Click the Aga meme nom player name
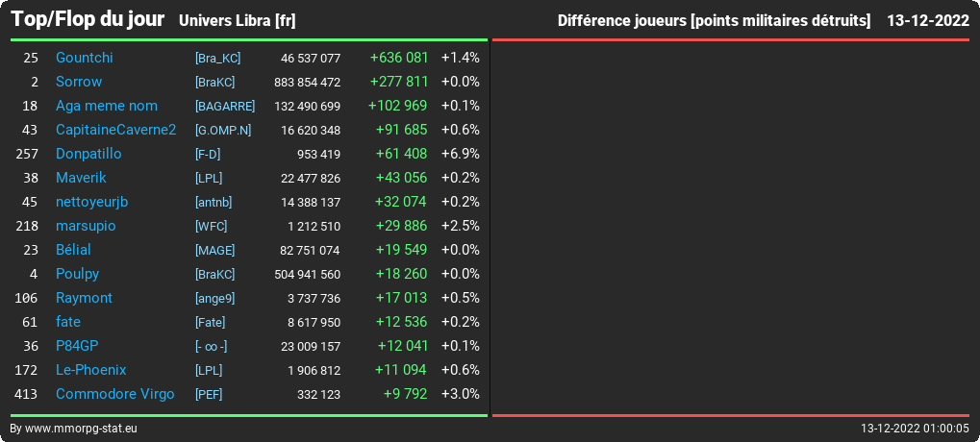Image resolution: width=980 pixels, height=442 pixels. [106, 106]
